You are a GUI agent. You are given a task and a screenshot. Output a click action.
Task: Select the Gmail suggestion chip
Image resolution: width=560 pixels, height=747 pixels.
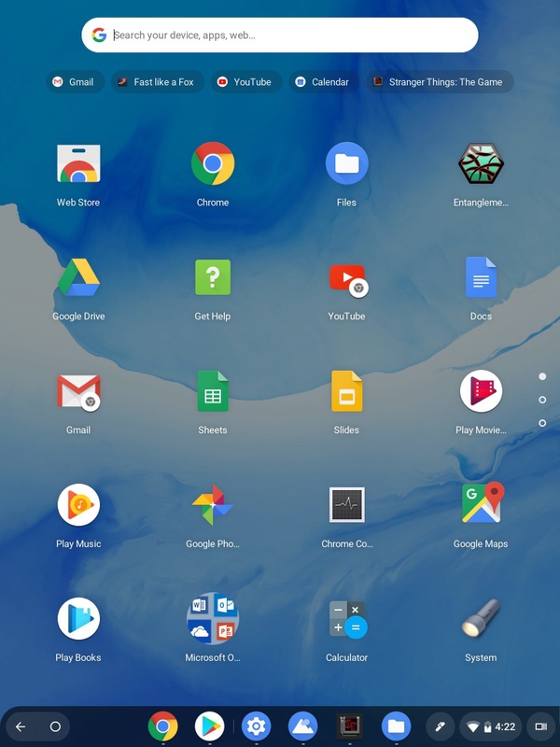point(75,82)
